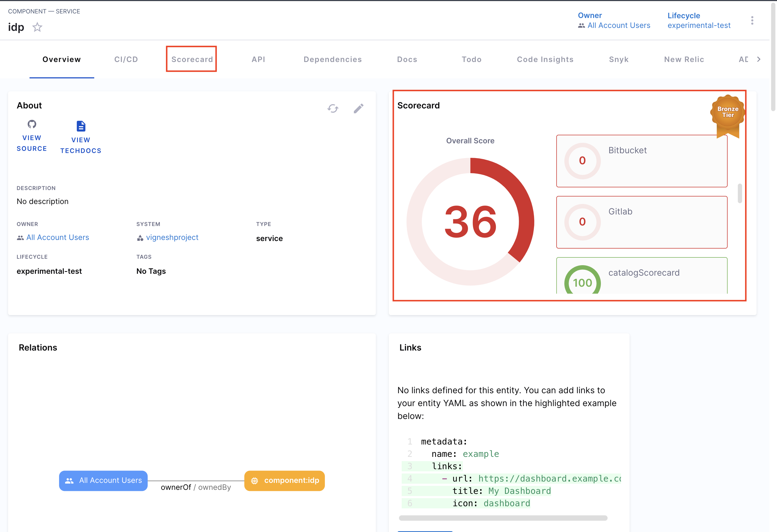
Task: Open the vigneshproject system link
Action: [x=172, y=238]
